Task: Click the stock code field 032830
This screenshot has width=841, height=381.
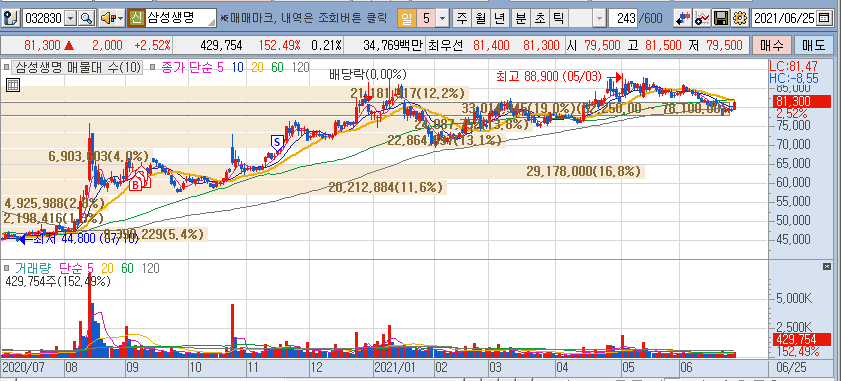Action: [x=44, y=19]
